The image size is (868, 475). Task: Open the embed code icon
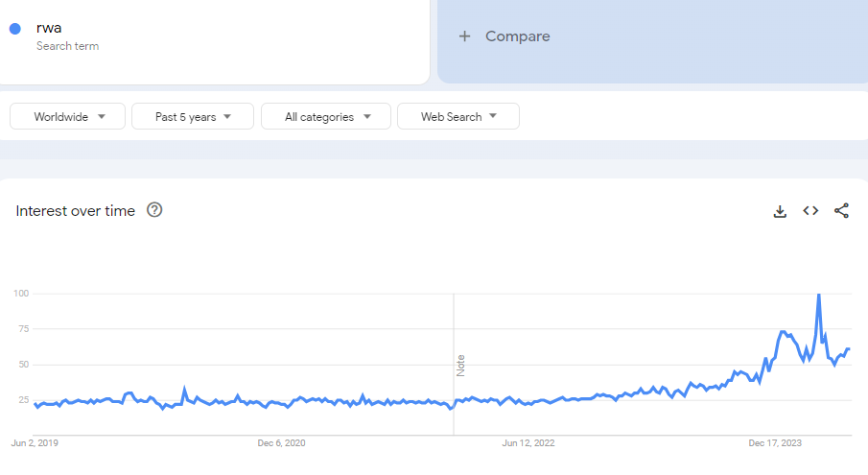[x=810, y=211]
